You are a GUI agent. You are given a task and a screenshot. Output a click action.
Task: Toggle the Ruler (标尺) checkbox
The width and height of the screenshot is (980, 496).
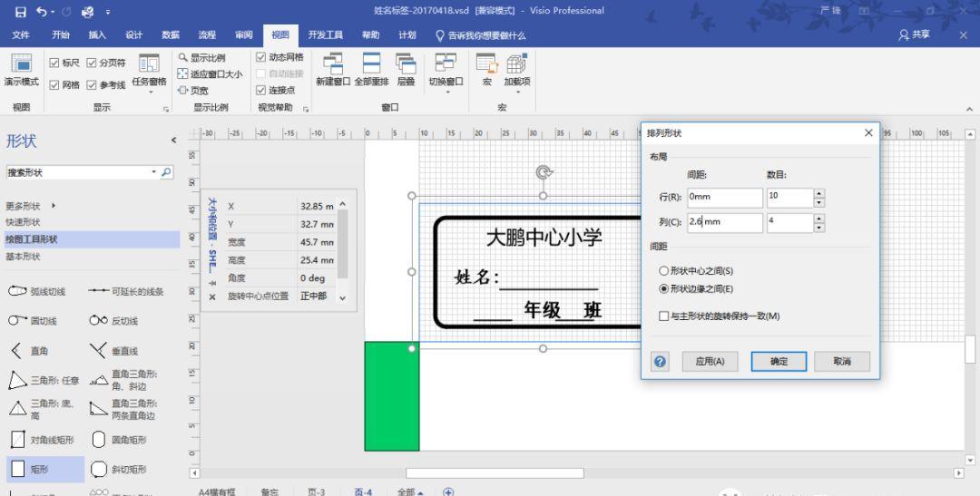(54, 63)
